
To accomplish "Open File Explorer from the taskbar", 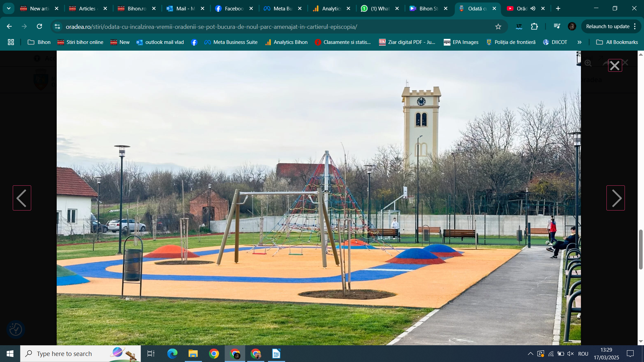I will [x=193, y=354].
